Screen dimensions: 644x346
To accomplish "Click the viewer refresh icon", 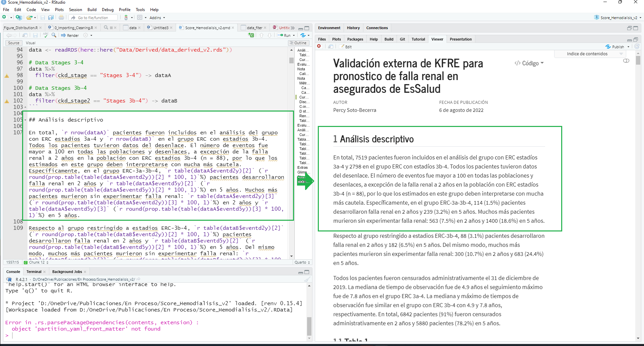I will [x=637, y=47].
